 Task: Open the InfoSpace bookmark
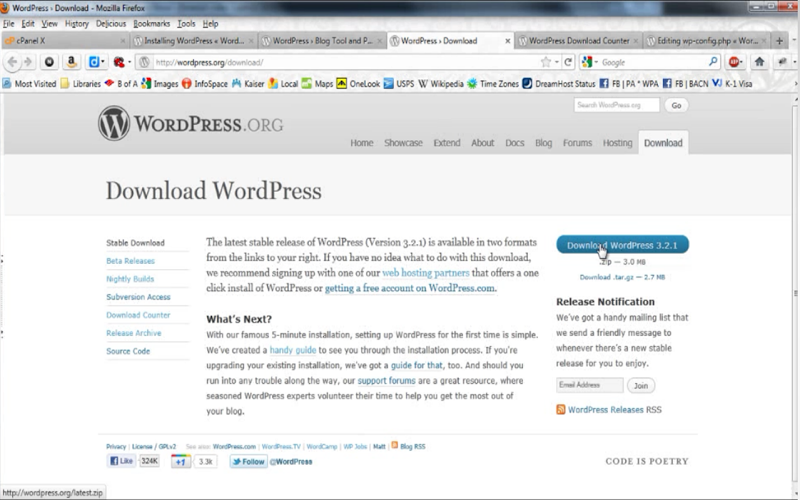point(205,84)
